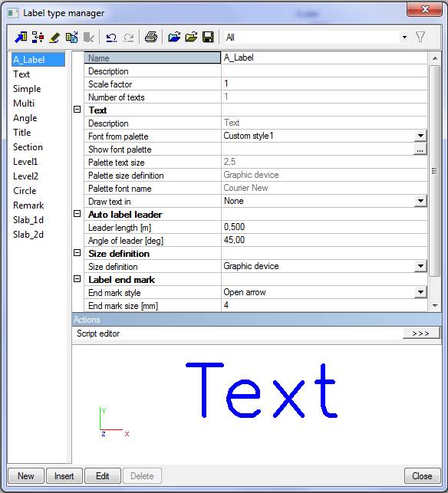Click the printer icon
Viewport: 448px width, 493px height.
point(150,38)
